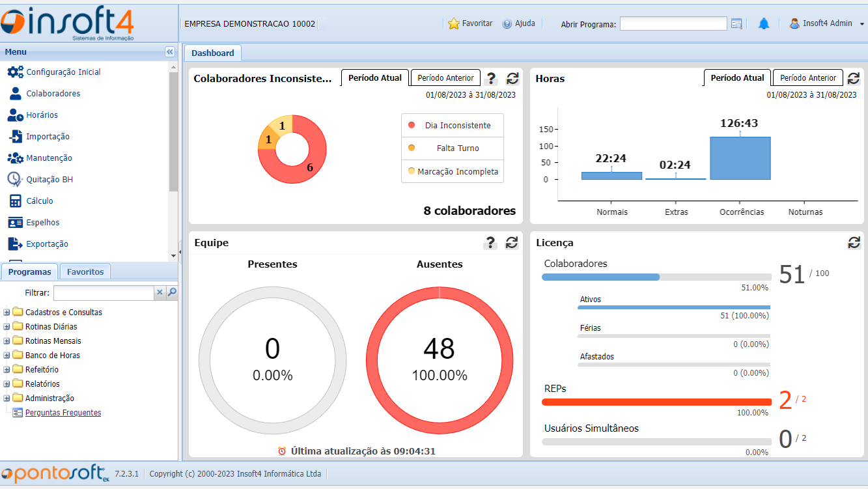
Task: Click the notification bell icon
Action: click(764, 23)
